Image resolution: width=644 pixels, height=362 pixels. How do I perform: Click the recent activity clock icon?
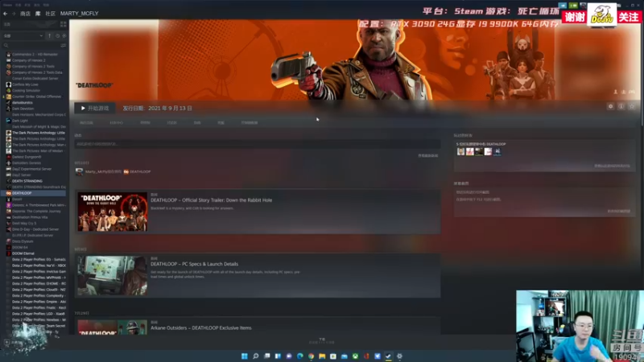point(57,35)
